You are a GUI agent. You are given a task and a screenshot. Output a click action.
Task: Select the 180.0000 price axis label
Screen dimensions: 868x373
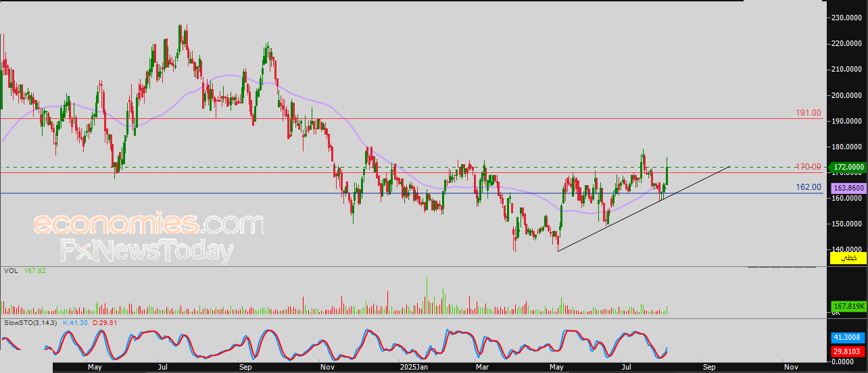847,147
